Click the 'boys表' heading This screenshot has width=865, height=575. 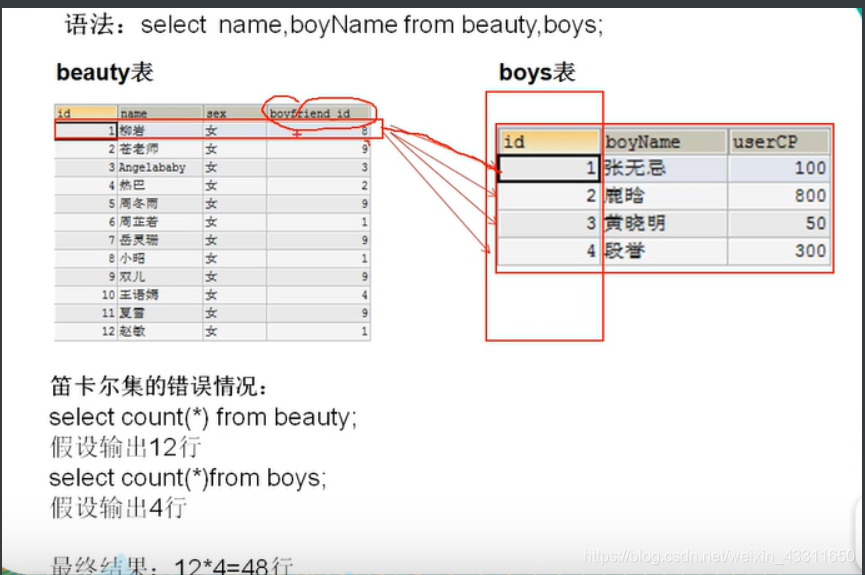[537, 73]
